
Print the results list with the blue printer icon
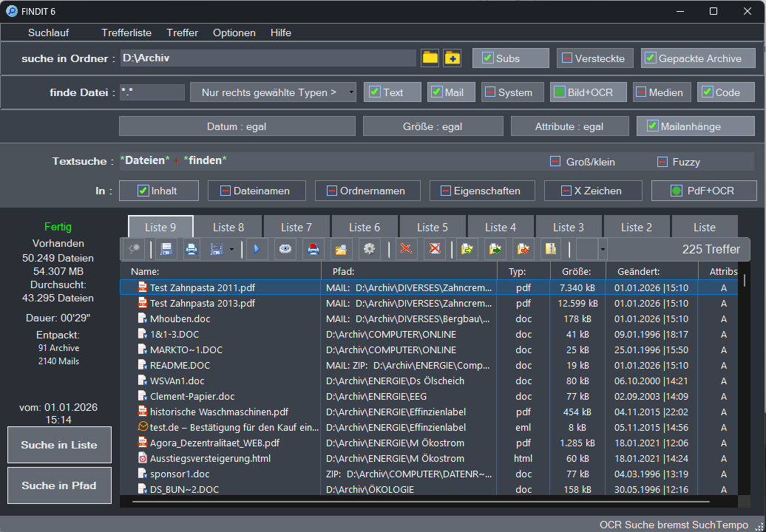click(191, 249)
